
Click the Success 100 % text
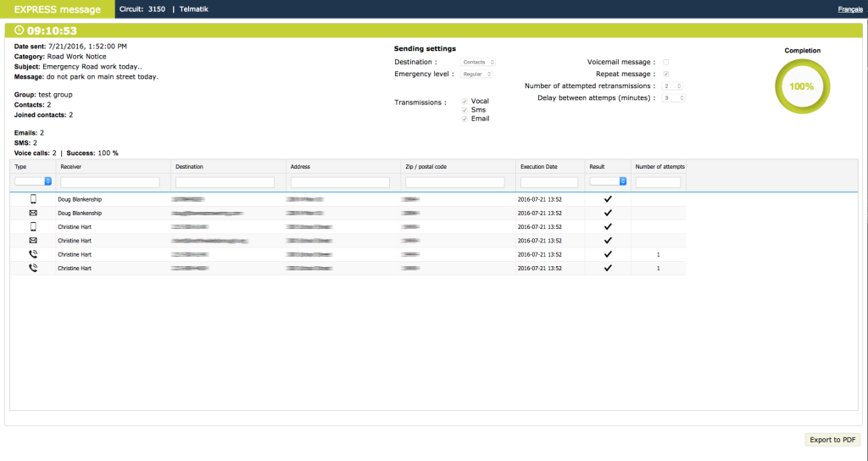pyautogui.click(x=92, y=153)
